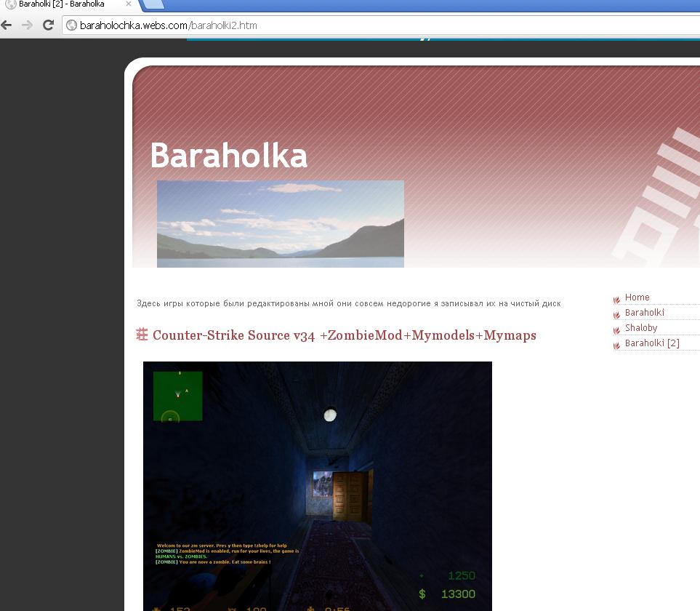Open the Home link in sidebar
The width and height of the screenshot is (700, 611).
click(637, 297)
